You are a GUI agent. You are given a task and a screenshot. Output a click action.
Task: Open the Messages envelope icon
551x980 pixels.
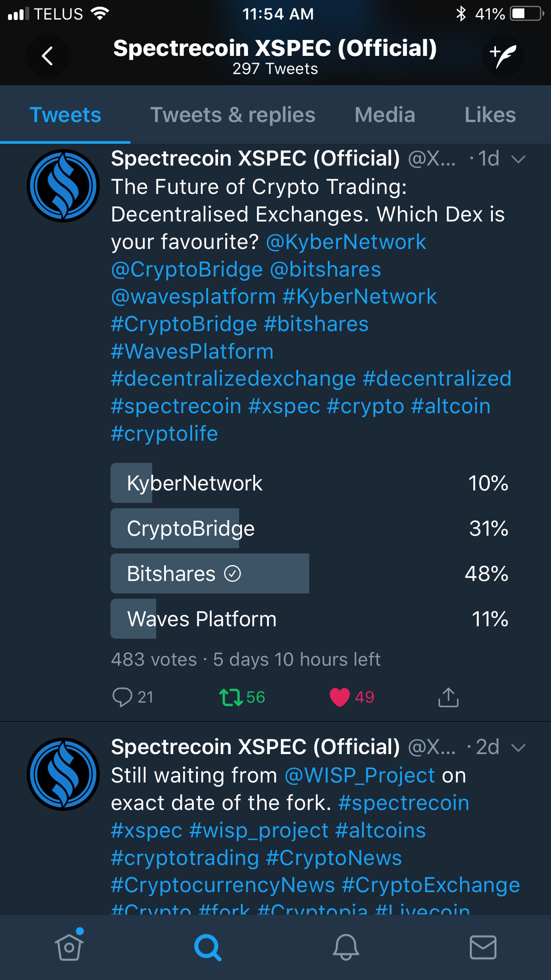pyautogui.click(x=483, y=947)
